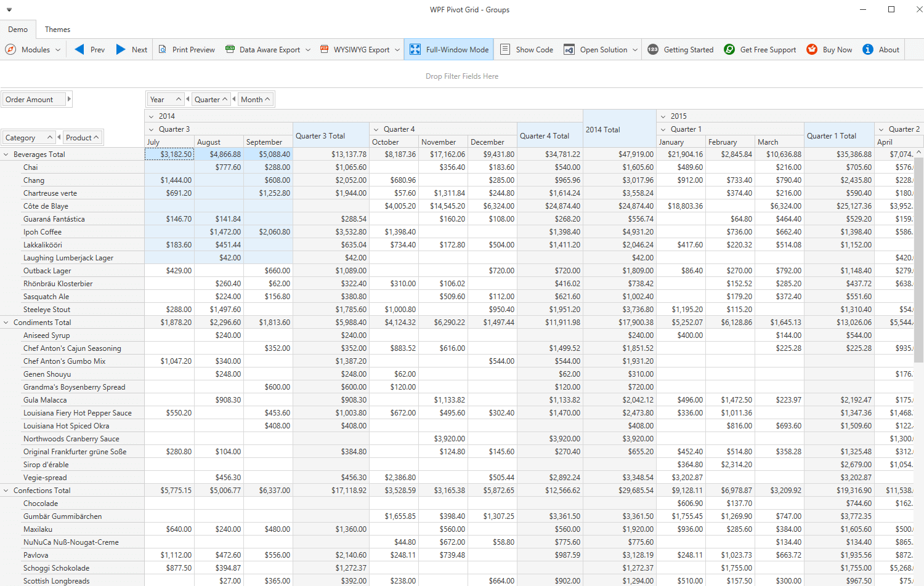Screen dimensions: 924x586
Task: Open the Print Preview tool
Action: coord(187,49)
